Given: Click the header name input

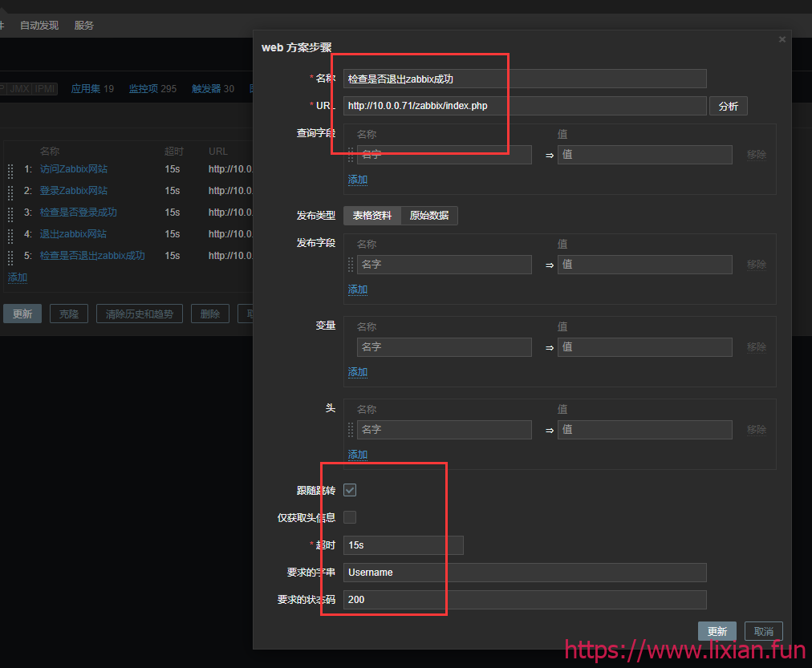Looking at the screenshot, I should [x=445, y=430].
